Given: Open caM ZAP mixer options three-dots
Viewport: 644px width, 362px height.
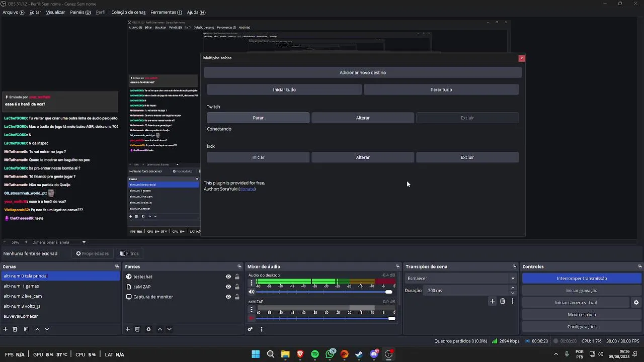Looking at the screenshot, I should (252, 310).
